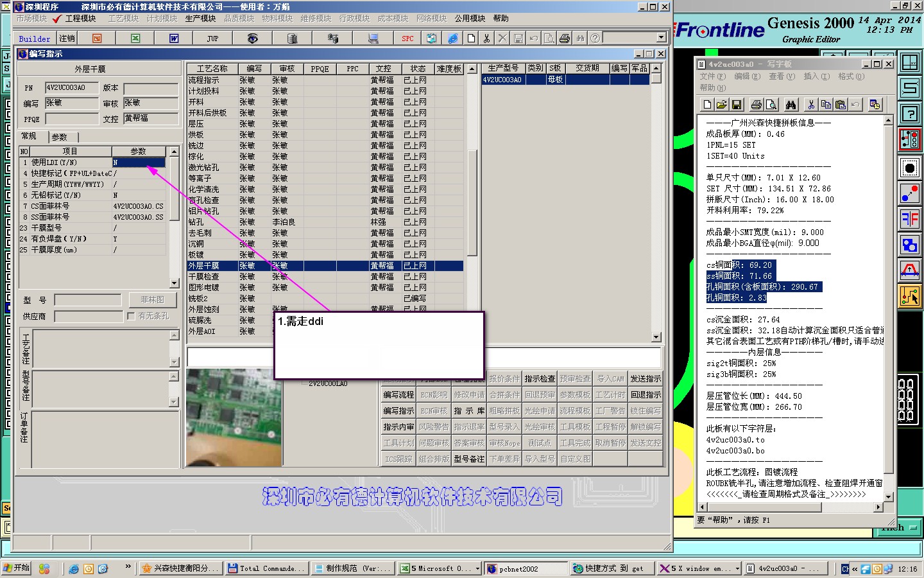924x578 pixels.
Task: Click the 编写流程 button
Action: click(398, 395)
